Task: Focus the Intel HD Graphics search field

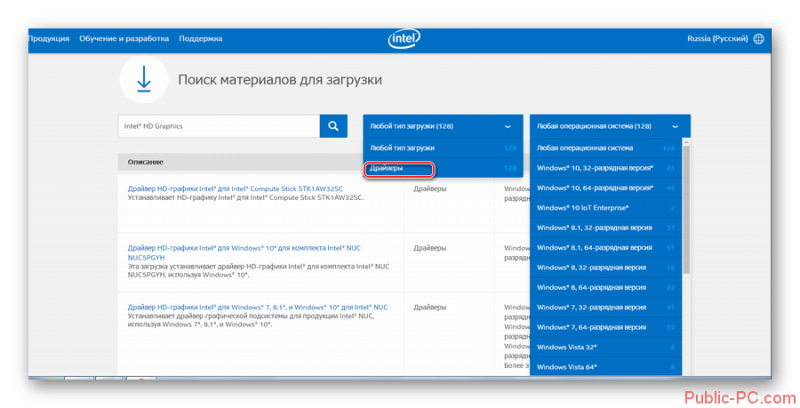Action: [x=219, y=126]
